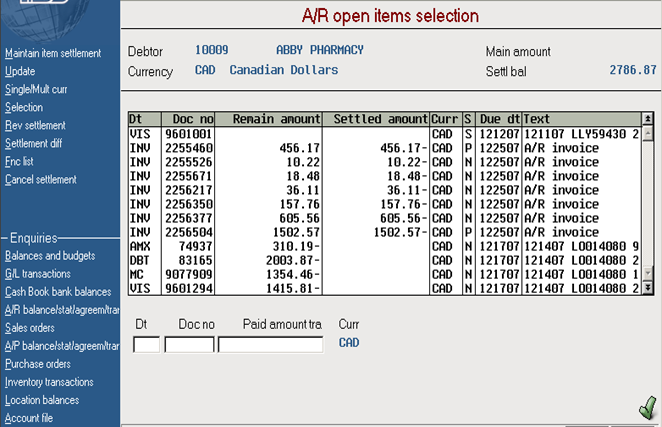The height and width of the screenshot is (427, 662).
Task: Choose Rev settlement
Action: tap(35, 125)
